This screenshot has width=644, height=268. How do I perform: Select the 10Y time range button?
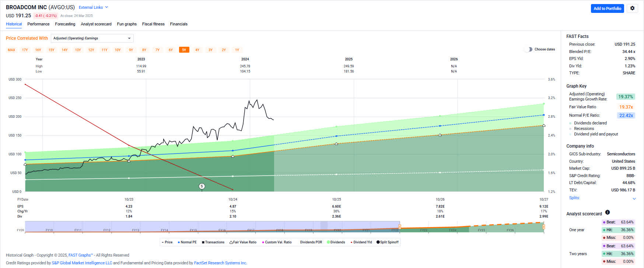click(x=118, y=50)
